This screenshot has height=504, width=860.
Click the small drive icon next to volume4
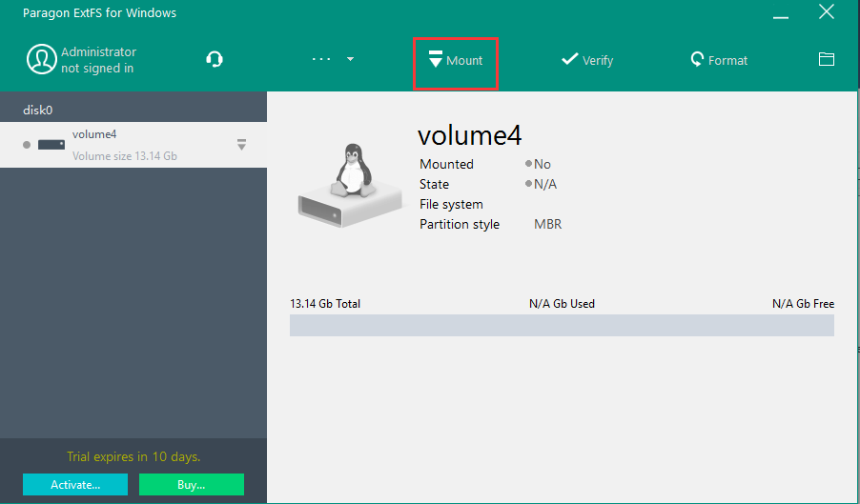(51, 145)
